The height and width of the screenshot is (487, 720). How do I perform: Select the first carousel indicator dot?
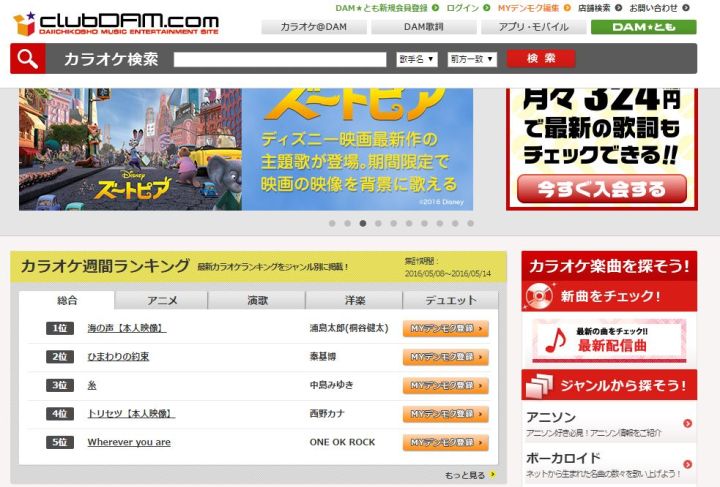tap(332, 223)
